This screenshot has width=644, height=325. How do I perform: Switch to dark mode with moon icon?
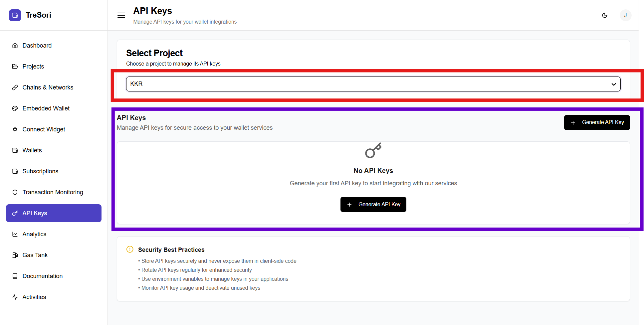pyautogui.click(x=605, y=15)
